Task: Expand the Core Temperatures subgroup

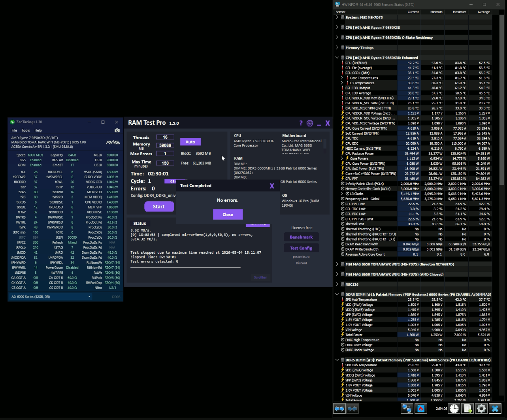Action: (342, 78)
